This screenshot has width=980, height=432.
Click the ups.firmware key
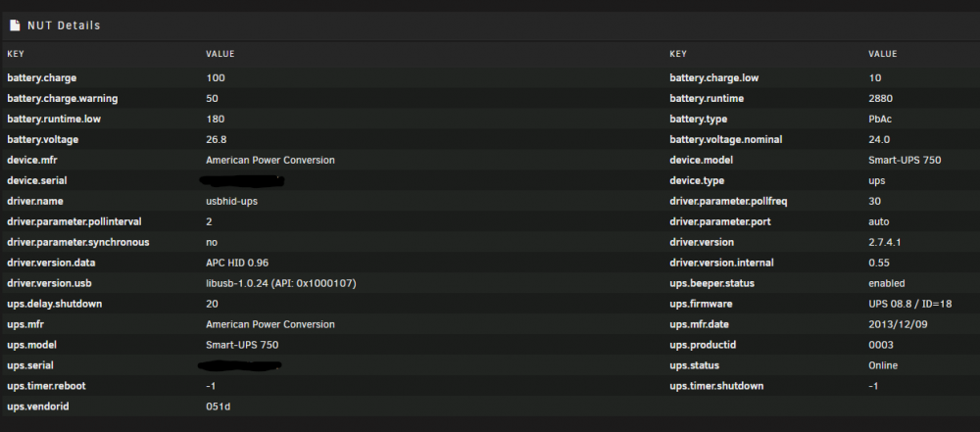tap(701, 304)
